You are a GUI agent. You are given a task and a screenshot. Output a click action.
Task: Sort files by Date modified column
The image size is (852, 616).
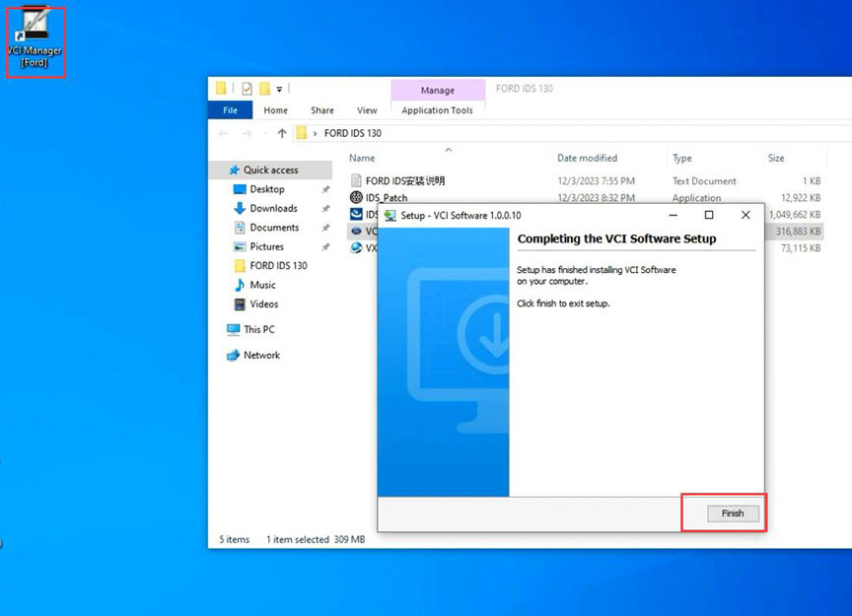pyautogui.click(x=588, y=158)
